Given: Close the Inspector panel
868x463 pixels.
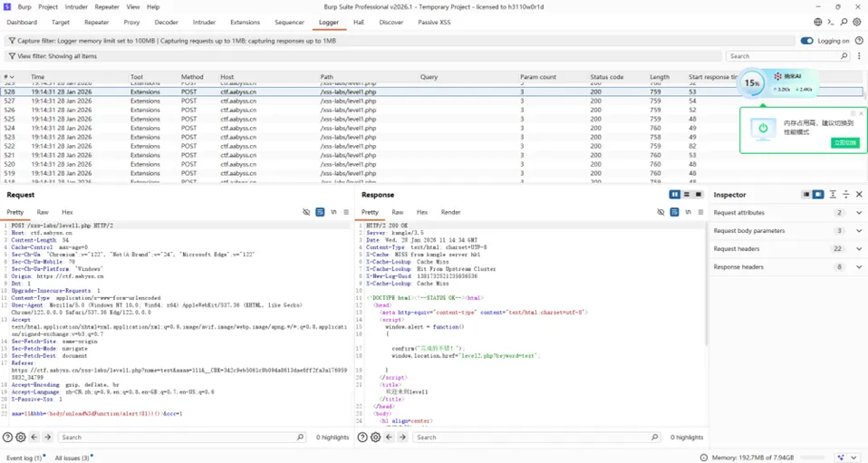Looking at the screenshot, I should [859, 195].
